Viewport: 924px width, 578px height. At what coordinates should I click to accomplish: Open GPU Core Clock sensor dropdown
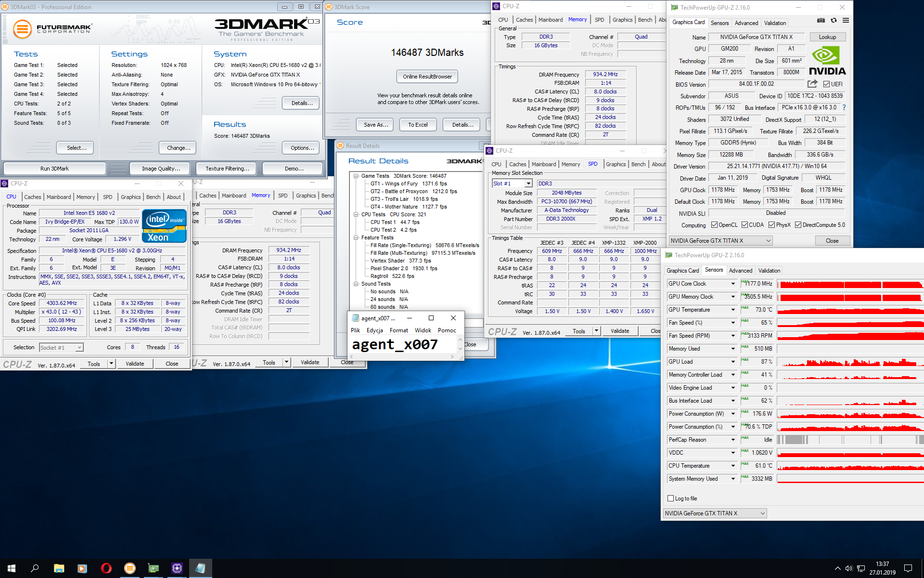[733, 284]
